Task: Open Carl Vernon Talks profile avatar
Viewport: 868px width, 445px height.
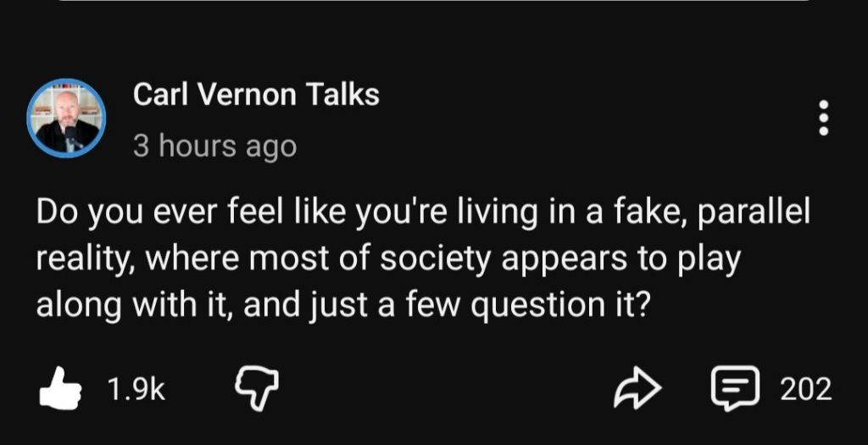Action: [x=66, y=119]
